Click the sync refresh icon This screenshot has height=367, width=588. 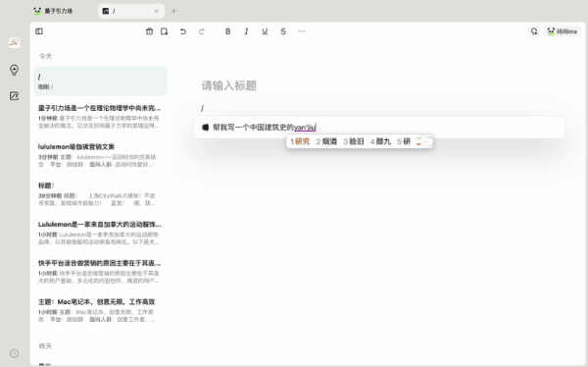[534, 31]
